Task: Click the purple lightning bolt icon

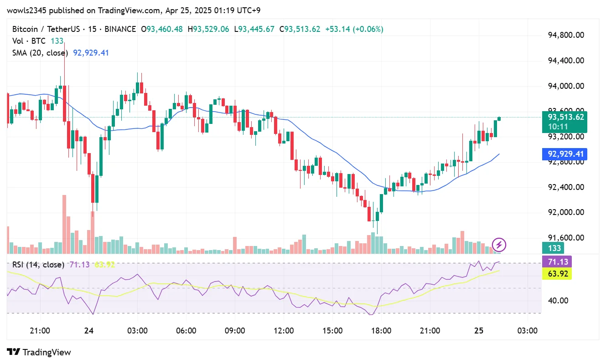Action: 499,245
